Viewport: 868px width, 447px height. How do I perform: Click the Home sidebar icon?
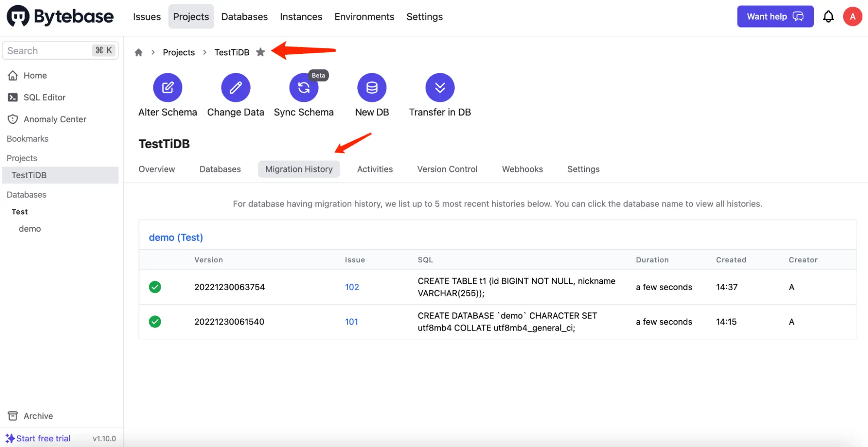13,76
